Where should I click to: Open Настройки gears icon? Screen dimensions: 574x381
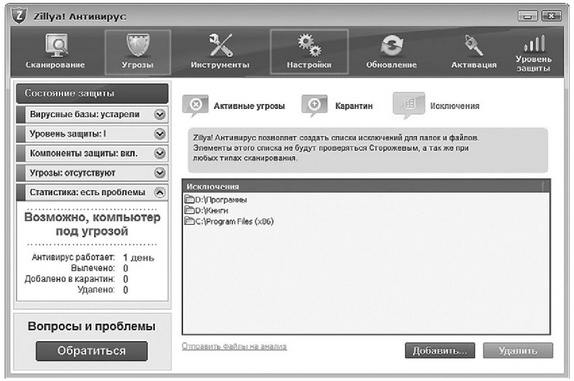click(309, 45)
